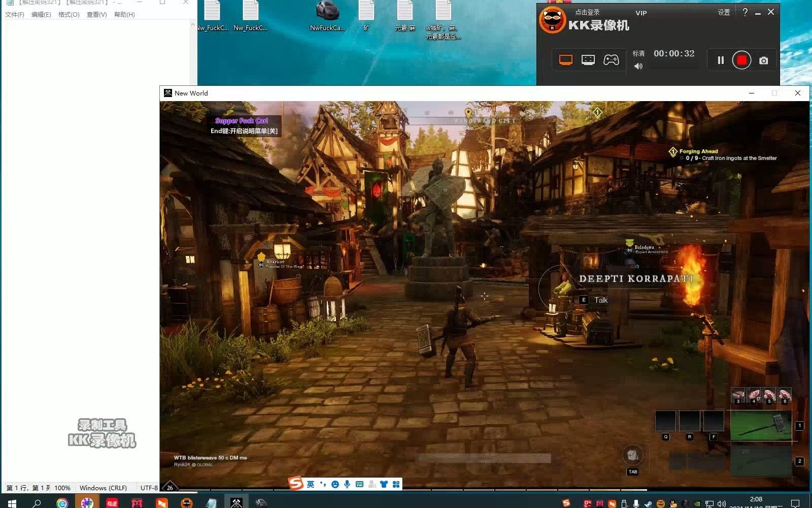Open the VIP link in KK recorder
This screenshot has height=508, width=812.
(641, 13)
